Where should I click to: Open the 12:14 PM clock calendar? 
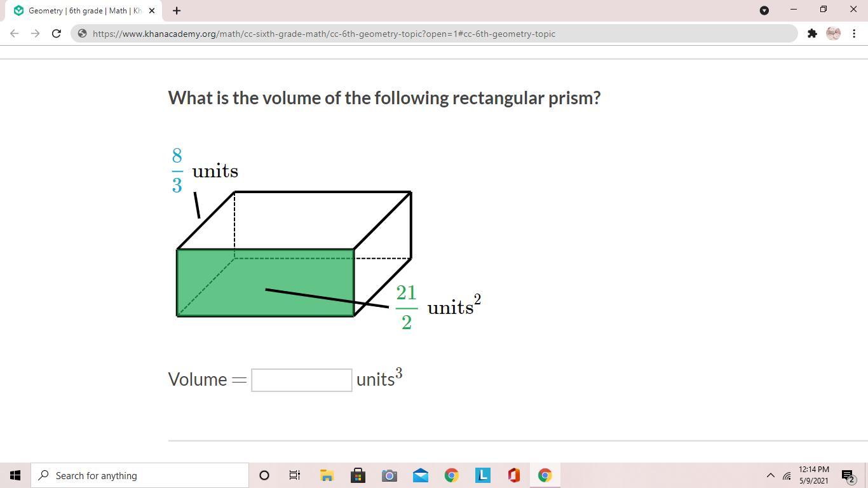click(813, 475)
